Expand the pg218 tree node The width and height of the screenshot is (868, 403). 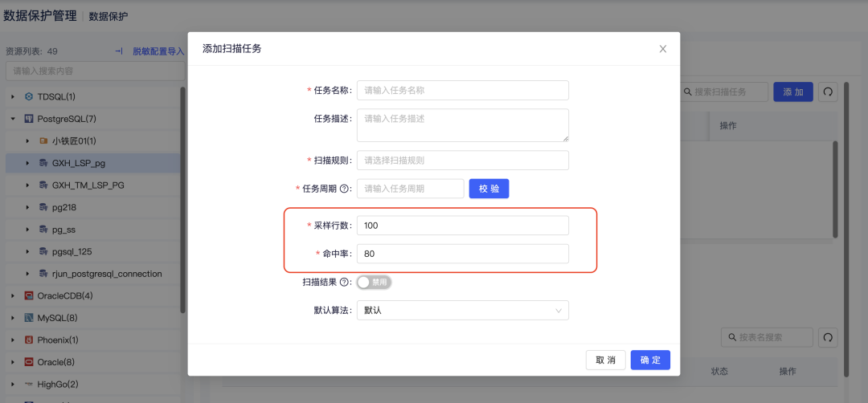[27, 207]
